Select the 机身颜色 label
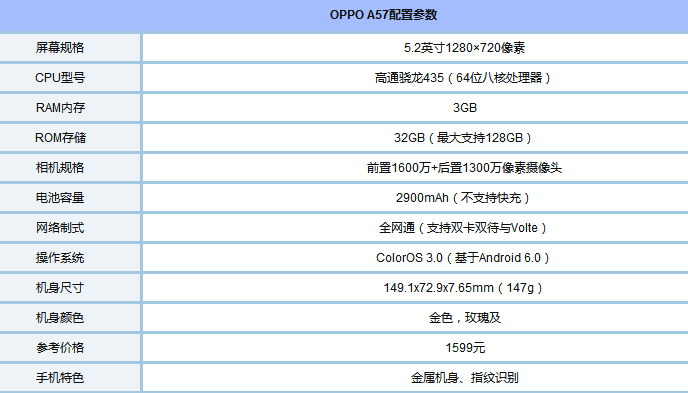688x393 pixels. pyautogui.click(x=60, y=318)
